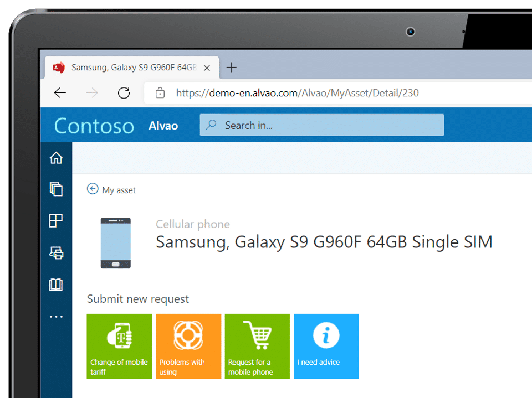Click the Cellular phone category text

coord(193,224)
